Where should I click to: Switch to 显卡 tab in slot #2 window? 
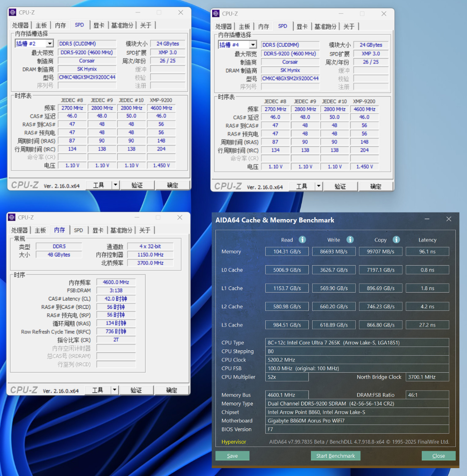coord(99,25)
